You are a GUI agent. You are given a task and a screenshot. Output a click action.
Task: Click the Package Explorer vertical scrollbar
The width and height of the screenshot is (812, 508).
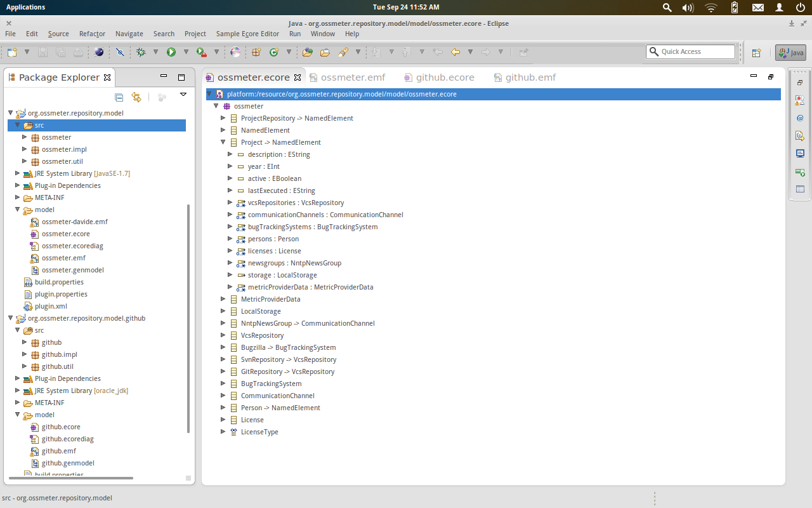[x=188, y=317]
